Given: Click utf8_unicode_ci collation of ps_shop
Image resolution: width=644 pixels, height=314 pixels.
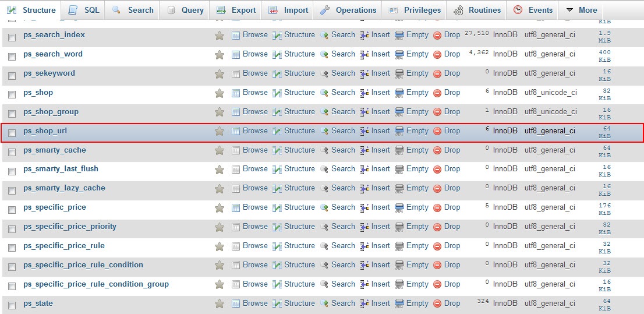Looking at the screenshot, I should point(551,93).
